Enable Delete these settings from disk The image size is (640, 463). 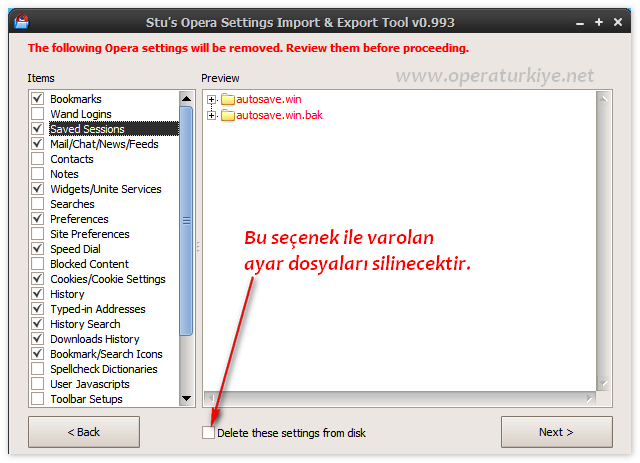click(x=208, y=433)
